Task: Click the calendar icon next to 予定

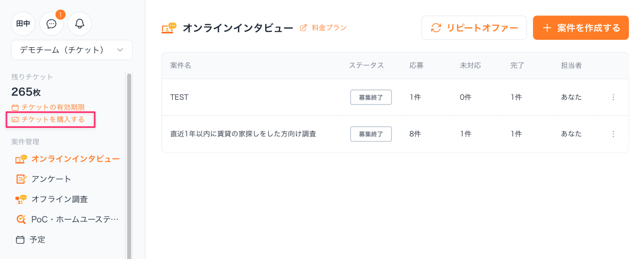Action: pyautogui.click(x=21, y=240)
